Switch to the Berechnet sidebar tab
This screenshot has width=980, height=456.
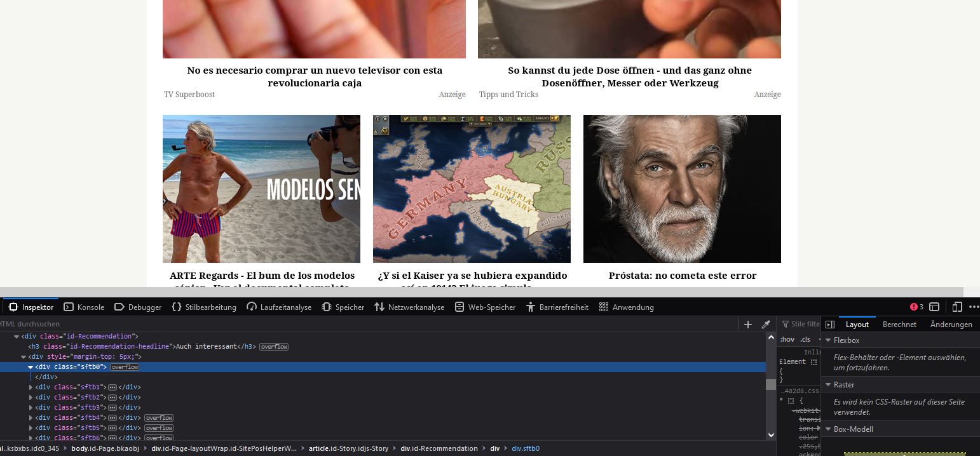pyautogui.click(x=899, y=325)
